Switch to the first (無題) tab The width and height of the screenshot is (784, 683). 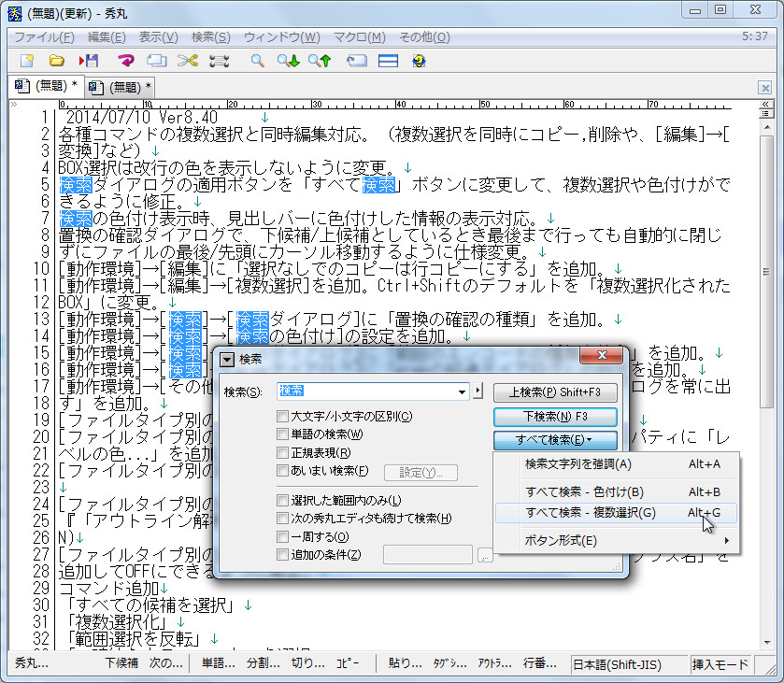click(46, 86)
